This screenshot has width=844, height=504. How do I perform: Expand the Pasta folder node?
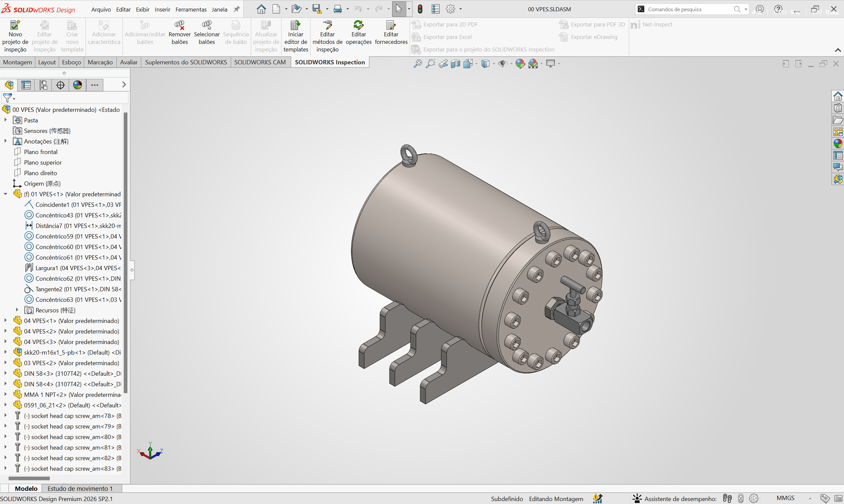tap(5, 120)
